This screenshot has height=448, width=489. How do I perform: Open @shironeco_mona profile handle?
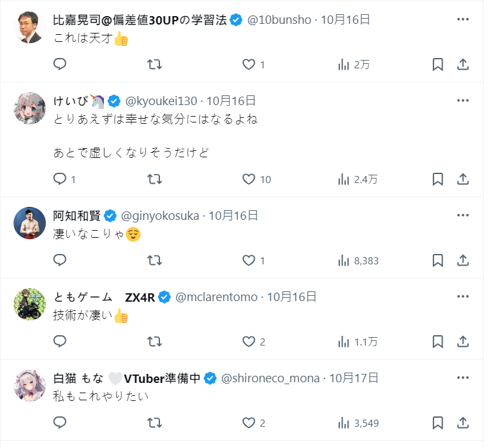[x=270, y=378]
